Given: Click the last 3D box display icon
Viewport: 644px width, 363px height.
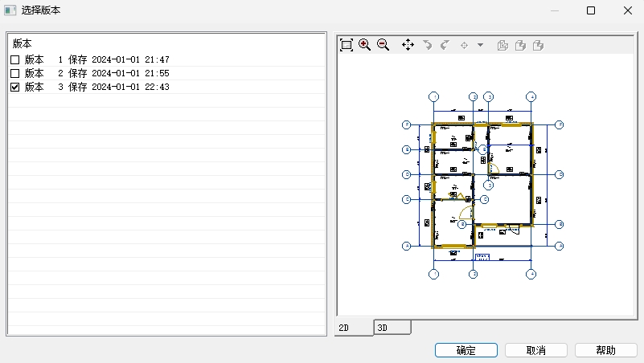Looking at the screenshot, I should coord(538,45).
